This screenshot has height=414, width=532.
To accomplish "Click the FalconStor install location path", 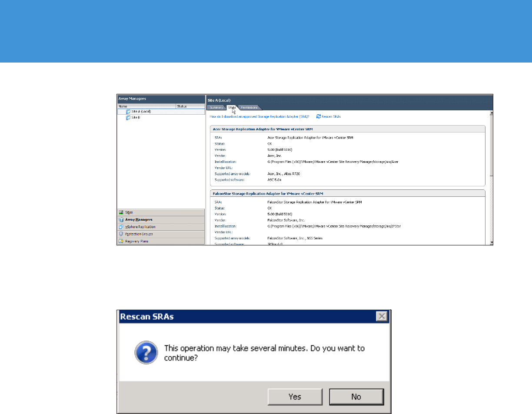I will [334, 226].
